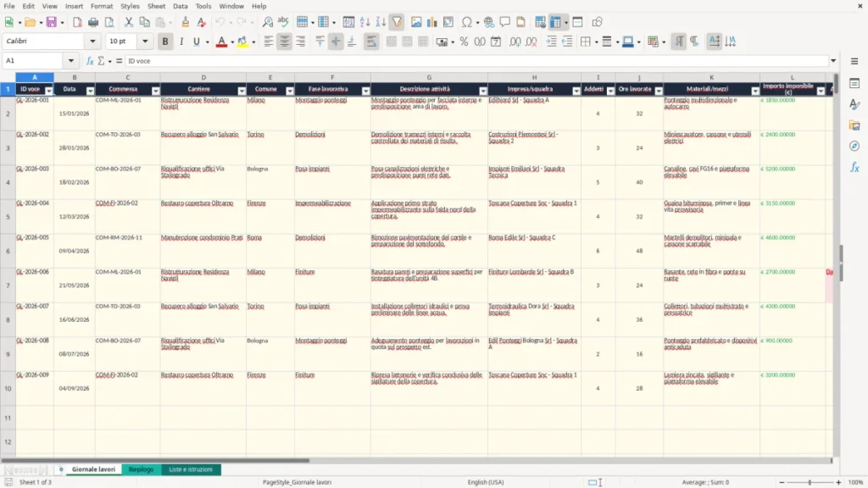Click the formula input line
Viewport: 868px width, 488px height.
476,61
